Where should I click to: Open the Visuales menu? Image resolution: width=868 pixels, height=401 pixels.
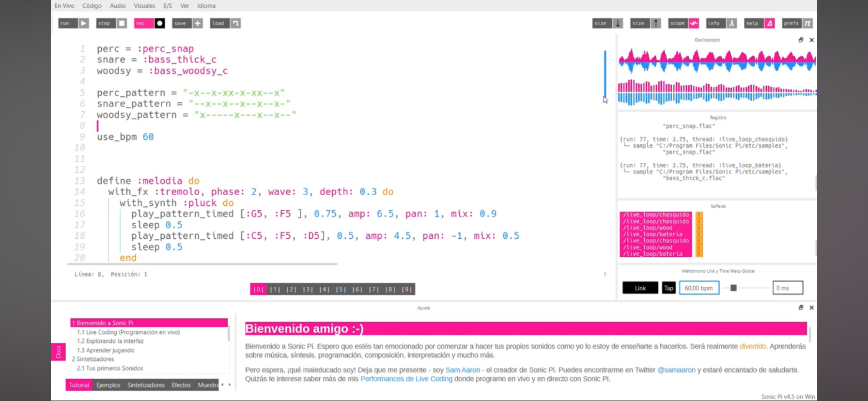[x=144, y=6]
